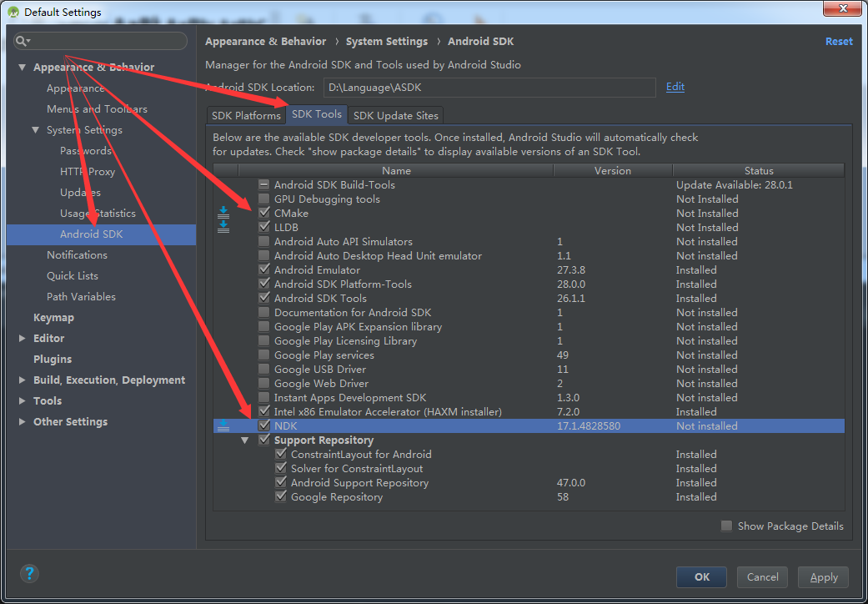Expand the Editor settings node

click(x=23, y=338)
